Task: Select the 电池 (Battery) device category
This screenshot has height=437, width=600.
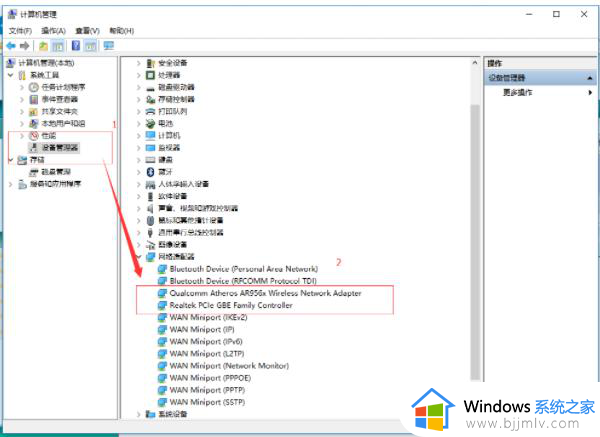Action: tap(166, 122)
